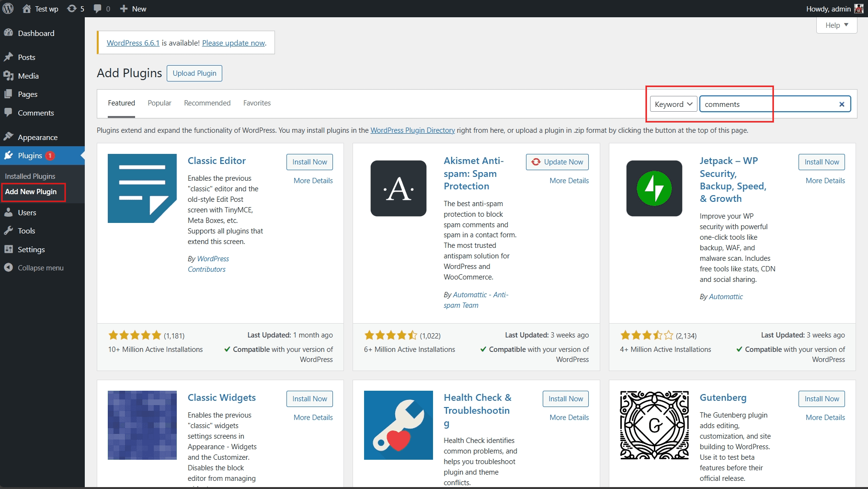Click the WordPress logo in the admin bar
Screen dimensions: 868x489
pos(8,8)
